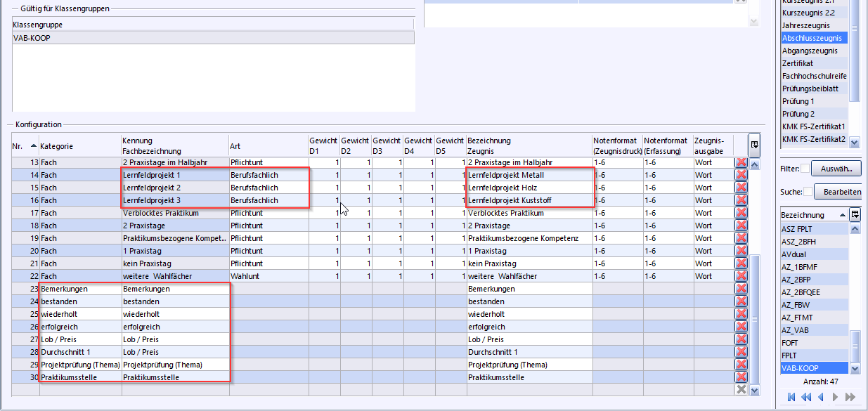Sort list by Bezeichnung column header
The image size is (868, 411).
[812, 214]
